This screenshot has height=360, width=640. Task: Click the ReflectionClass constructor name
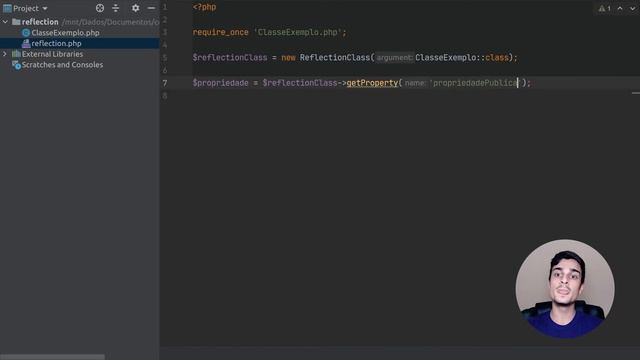coord(335,58)
